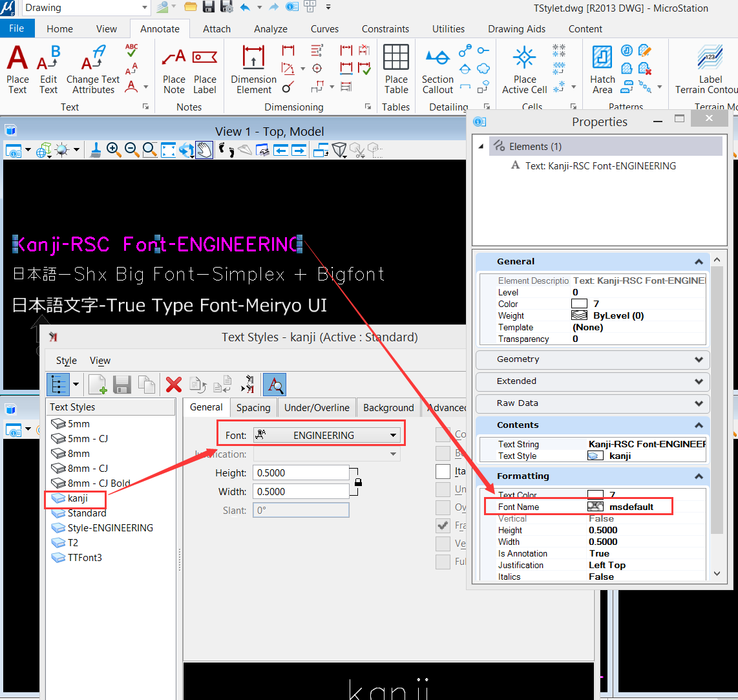Image resolution: width=738 pixels, height=700 pixels.
Task: Collapse the Elements (1) tree node
Action: (481, 147)
